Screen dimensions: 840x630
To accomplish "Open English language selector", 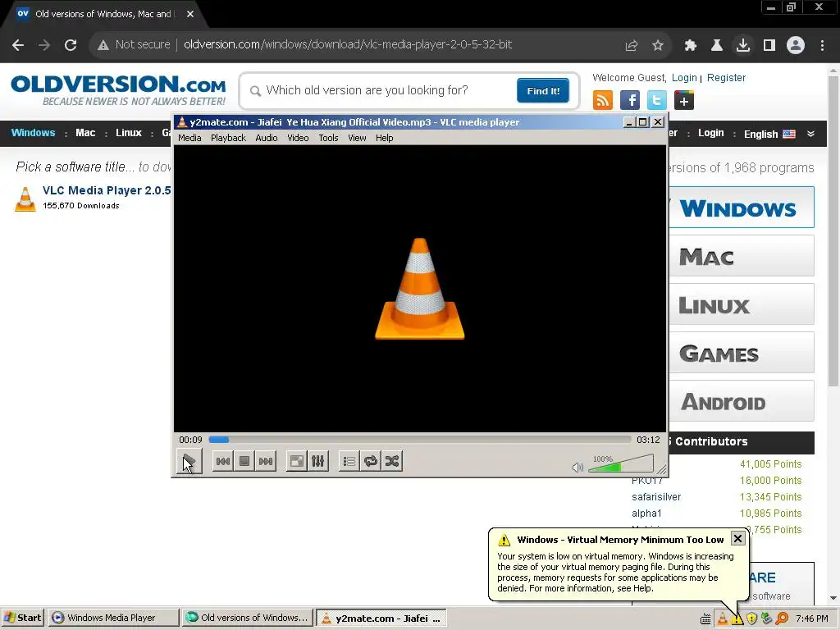I will [x=769, y=134].
